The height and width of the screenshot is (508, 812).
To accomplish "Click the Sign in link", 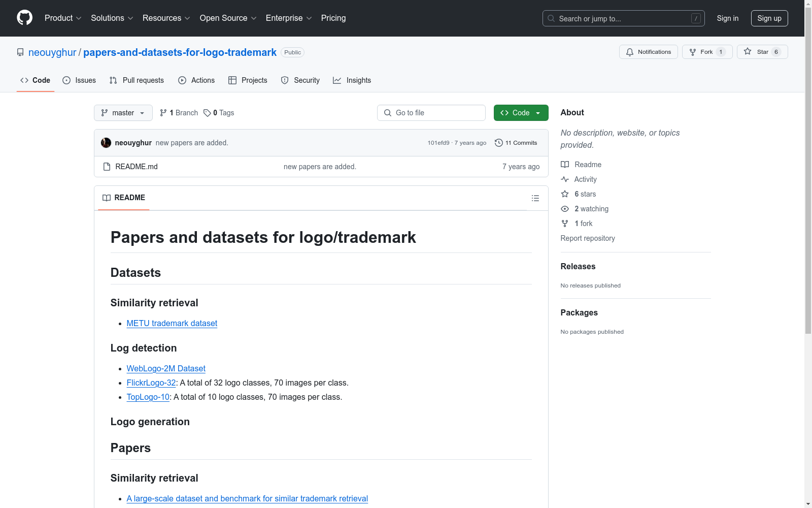I will (x=728, y=18).
